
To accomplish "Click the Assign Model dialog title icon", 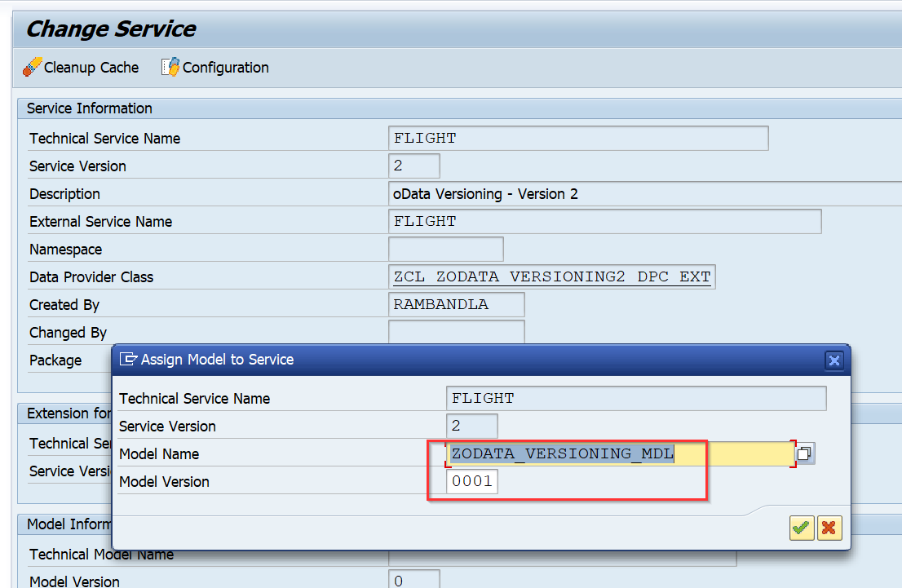I will (128, 360).
